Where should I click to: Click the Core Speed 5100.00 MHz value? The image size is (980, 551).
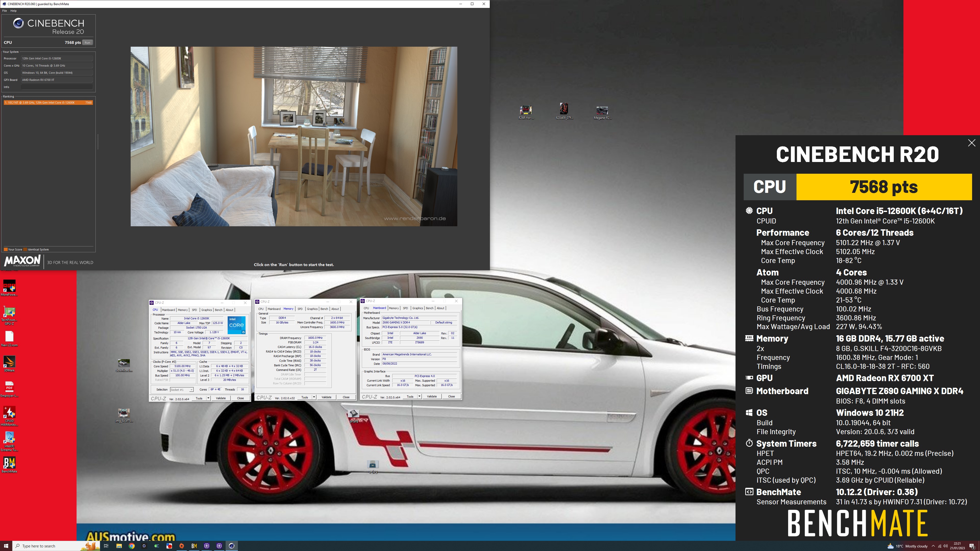click(x=183, y=366)
